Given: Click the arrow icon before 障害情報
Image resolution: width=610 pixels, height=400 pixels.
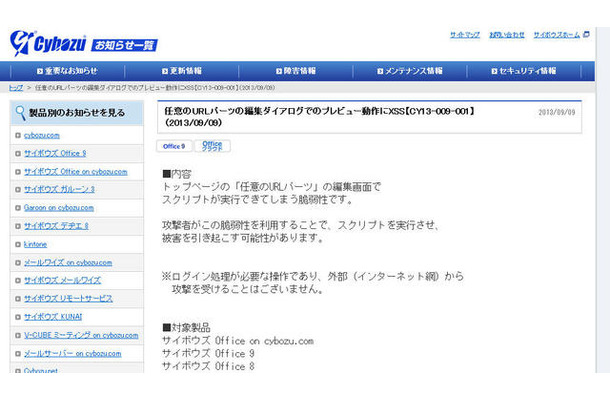Looking at the screenshot, I should click(x=279, y=71).
